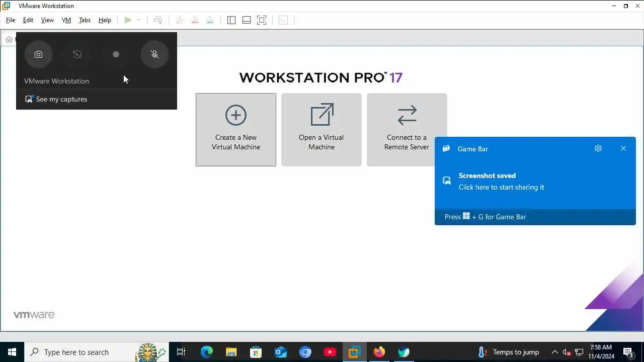Open Task View in the taskbar
Viewport: 644px width, 362px height.
[x=181, y=352]
